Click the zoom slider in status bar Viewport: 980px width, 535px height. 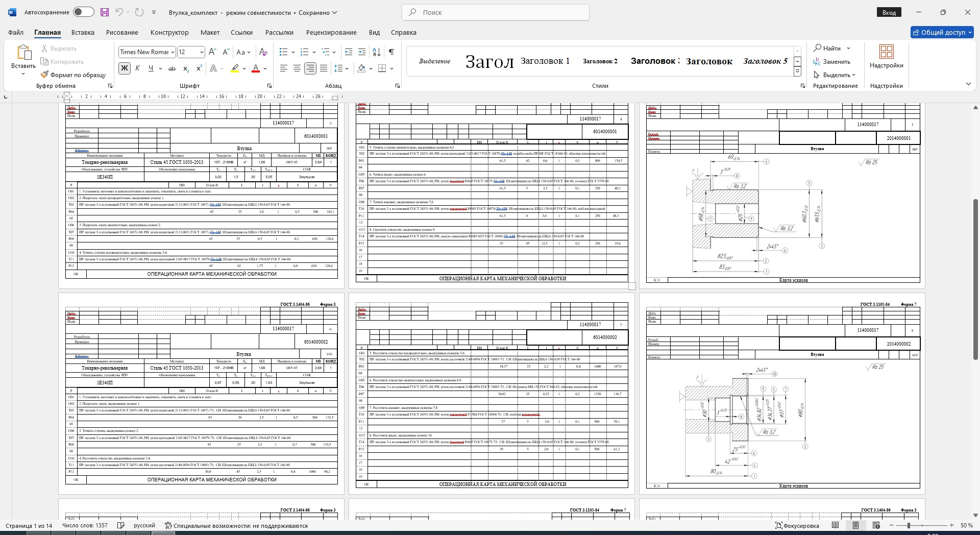tap(909, 525)
